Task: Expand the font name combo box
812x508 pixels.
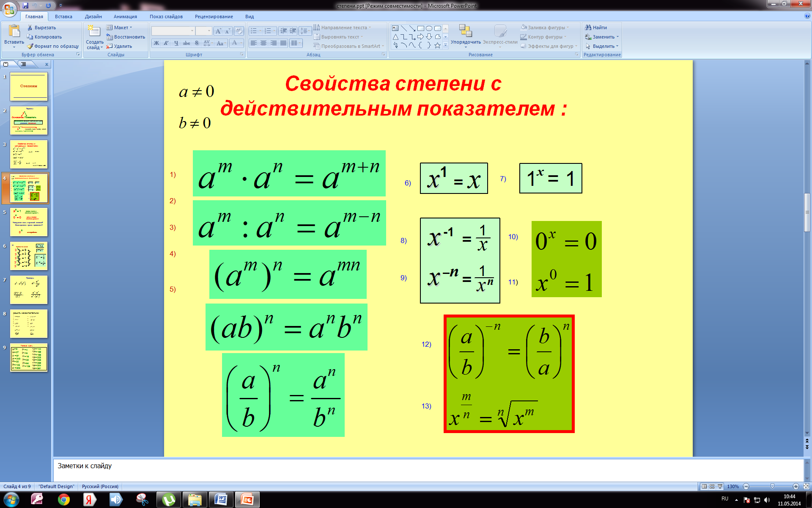Action: (x=192, y=31)
